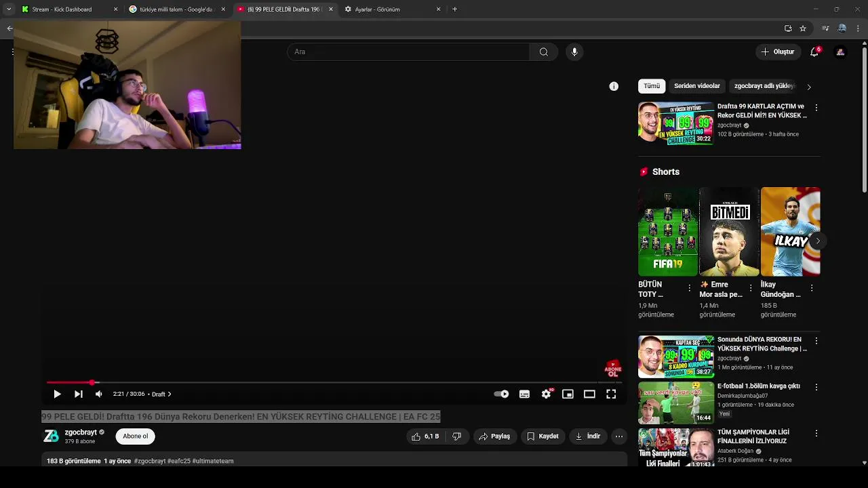Open more actions below the video
The image size is (868, 488).
(619, 436)
